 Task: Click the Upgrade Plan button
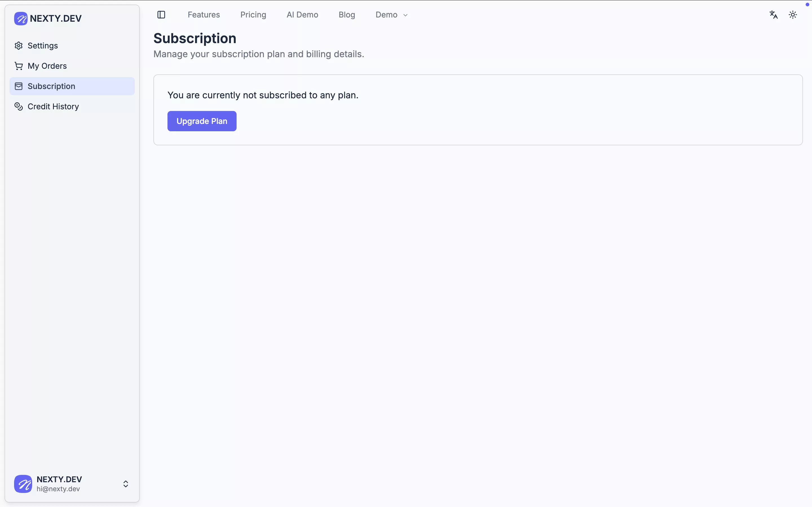pyautogui.click(x=202, y=121)
